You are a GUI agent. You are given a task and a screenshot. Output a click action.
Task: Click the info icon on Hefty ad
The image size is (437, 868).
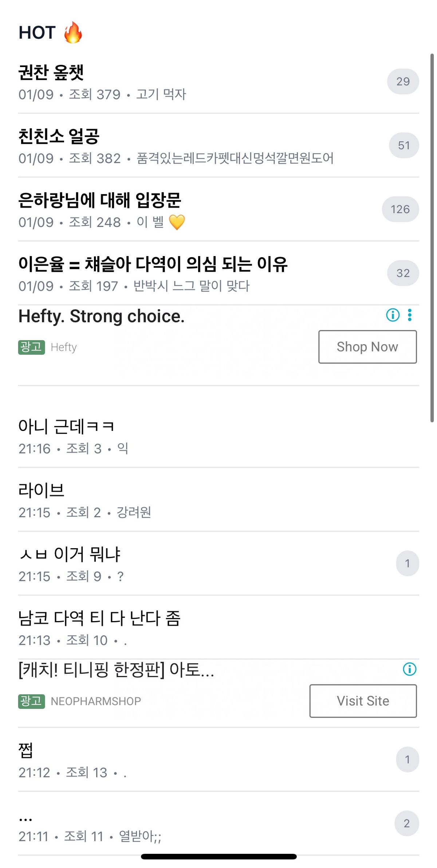[393, 315]
